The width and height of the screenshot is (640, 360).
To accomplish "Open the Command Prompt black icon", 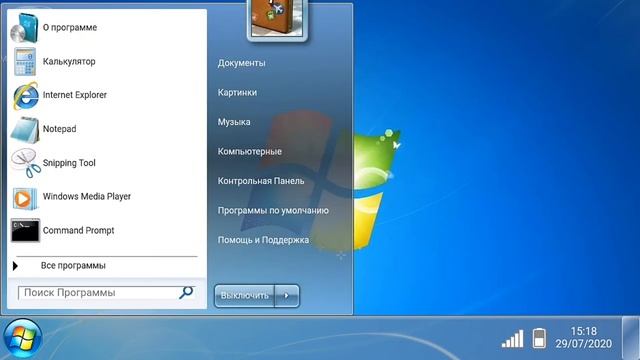I will (x=25, y=231).
